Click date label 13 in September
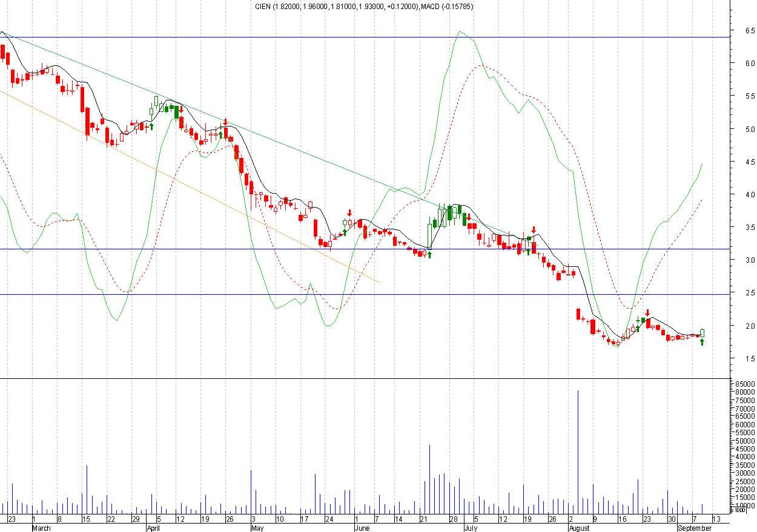757x532 pixels. [716, 519]
